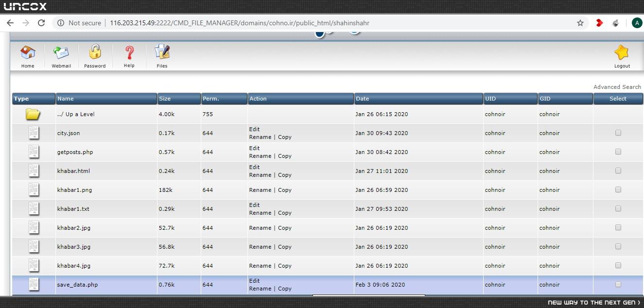Viewport: 644px width, 308px height.
Task: Click Copy for khabar4.jpg
Action: click(x=285, y=266)
